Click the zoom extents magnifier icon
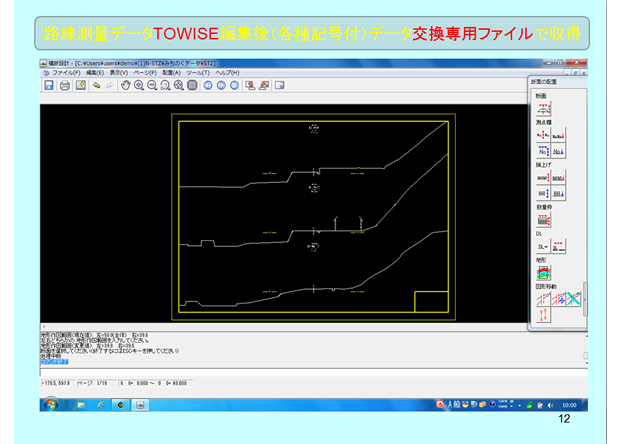 click(179, 85)
